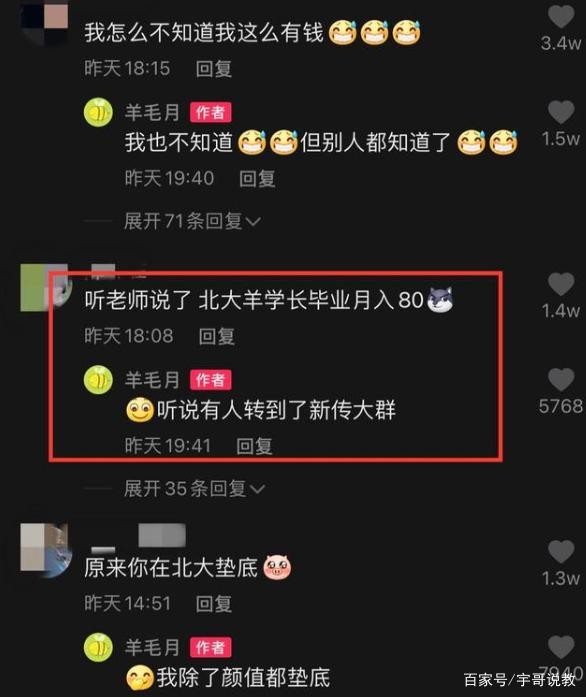The width and height of the screenshot is (586, 697).
Task: Reply to comment posted 昨天18:08
Action: click(217, 336)
